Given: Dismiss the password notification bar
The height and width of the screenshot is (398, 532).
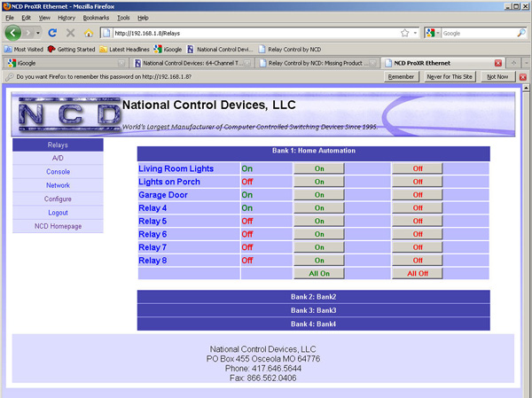Looking at the screenshot, I should (x=523, y=77).
